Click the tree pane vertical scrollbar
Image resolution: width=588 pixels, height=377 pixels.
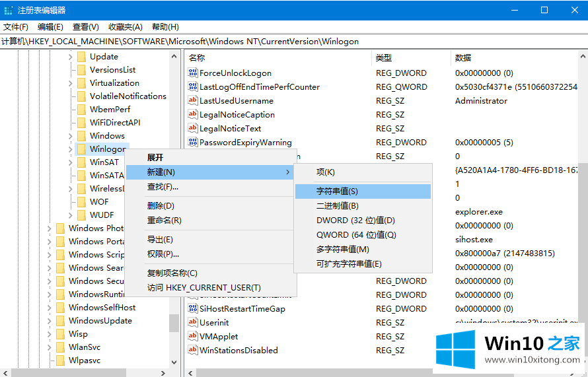coord(174,198)
